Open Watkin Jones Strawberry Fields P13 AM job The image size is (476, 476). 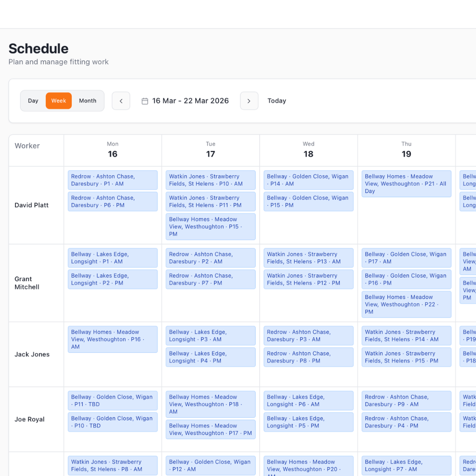pos(309,258)
